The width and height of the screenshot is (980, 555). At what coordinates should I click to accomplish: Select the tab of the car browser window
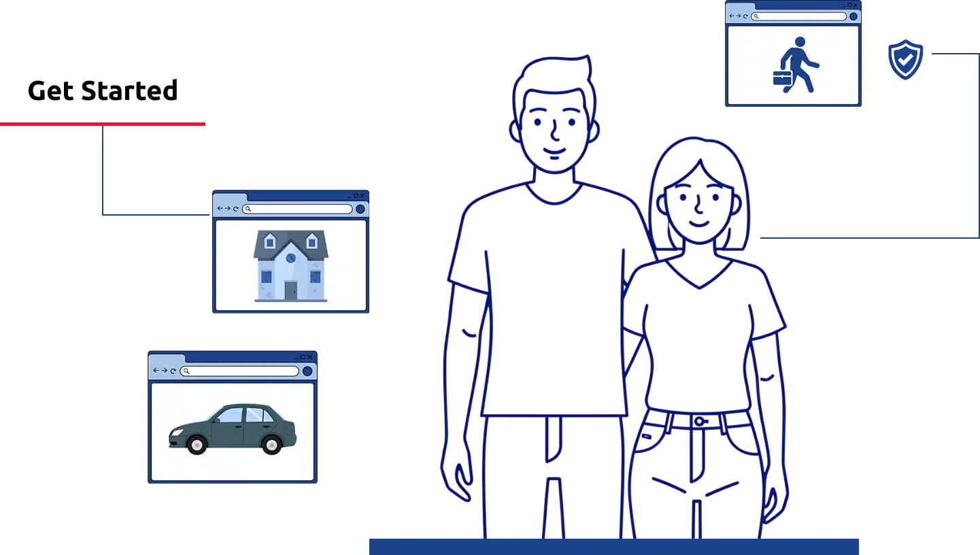(x=167, y=358)
